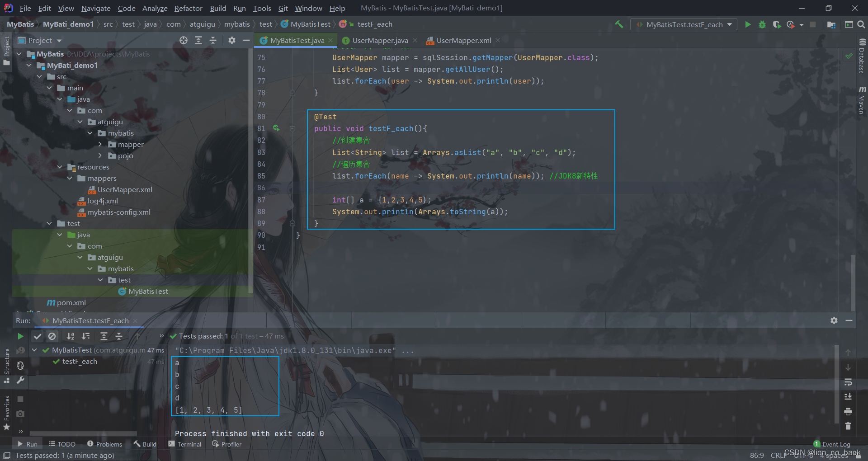The image size is (868, 461).
Task: Collapse MyBatisTest node in test results
Action: (34, 350)
